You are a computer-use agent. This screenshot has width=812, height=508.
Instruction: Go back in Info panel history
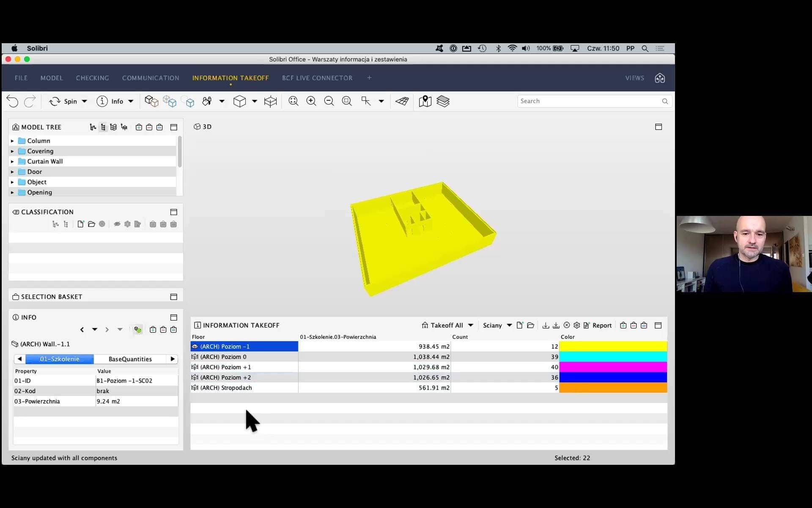82,329
